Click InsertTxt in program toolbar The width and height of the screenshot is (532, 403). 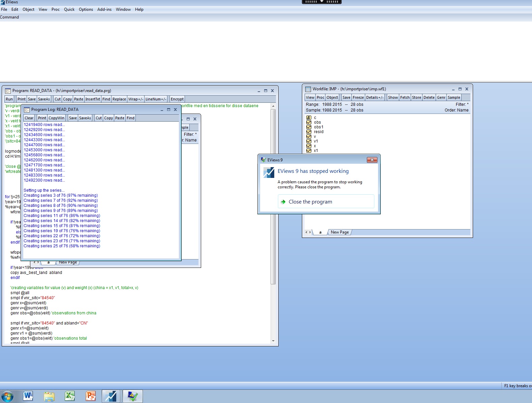pos(93,99)
